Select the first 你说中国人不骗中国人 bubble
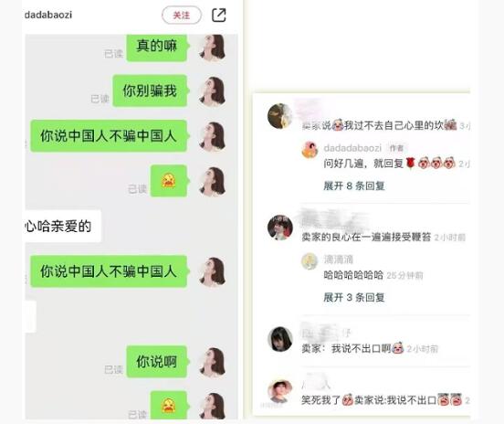This screenshot has width=504, height=424. pyautogui.click(x=109, y=136)
